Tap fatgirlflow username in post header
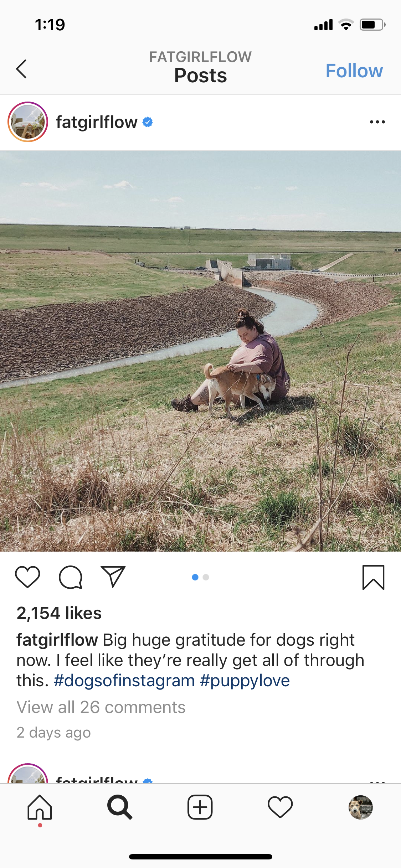401x868 pixels. point(97,122)
